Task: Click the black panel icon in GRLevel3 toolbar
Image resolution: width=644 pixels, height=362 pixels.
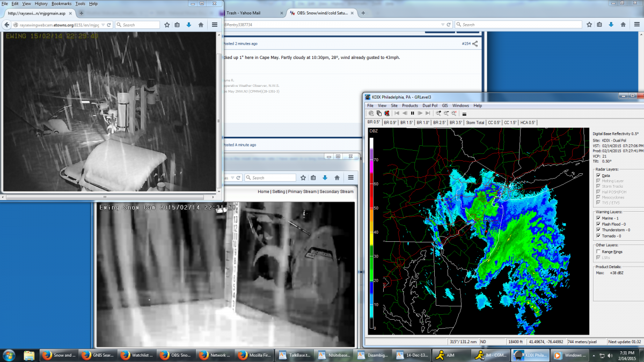Action: click(x=464, y=114)
